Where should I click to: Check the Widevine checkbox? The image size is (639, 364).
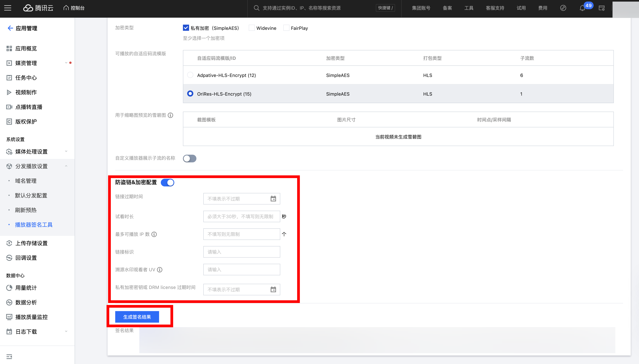(252, 28)
